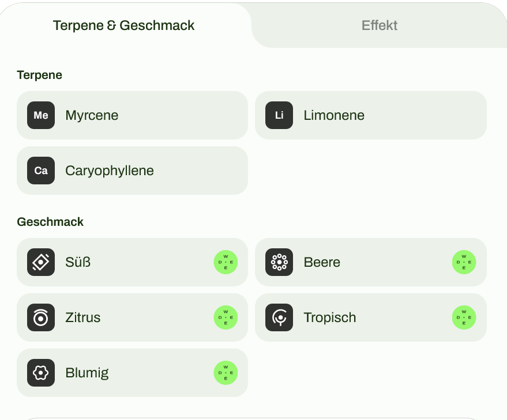Screen dimensions: 507x420
Task: Click the Tropisch flavor icon
Action: [279, 317]
